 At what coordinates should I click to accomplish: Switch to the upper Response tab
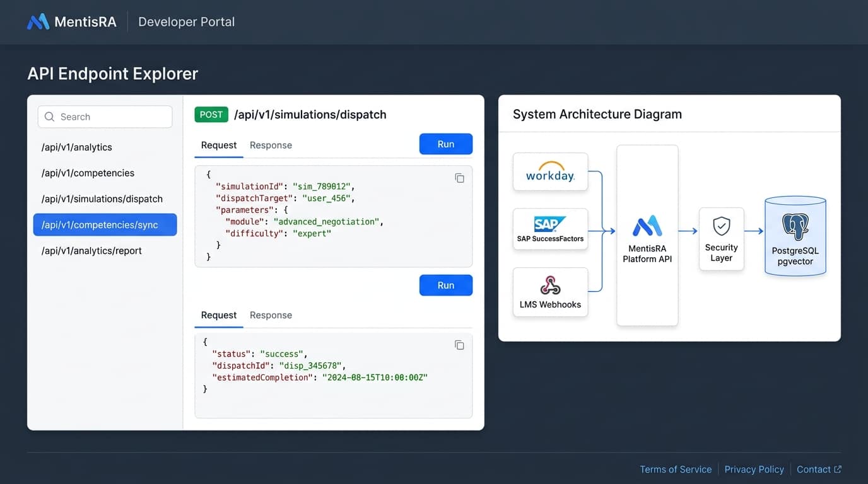click(x=271, y=145)
